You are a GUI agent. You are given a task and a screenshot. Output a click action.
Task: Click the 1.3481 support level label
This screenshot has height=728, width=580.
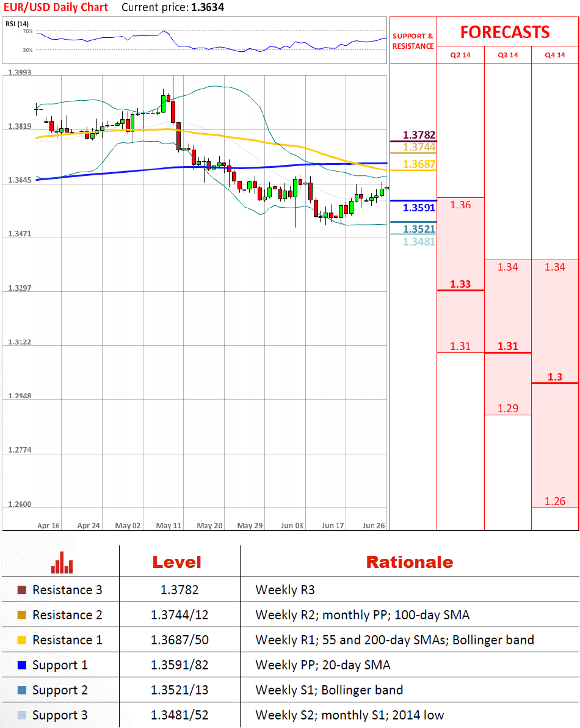(419, 241)
